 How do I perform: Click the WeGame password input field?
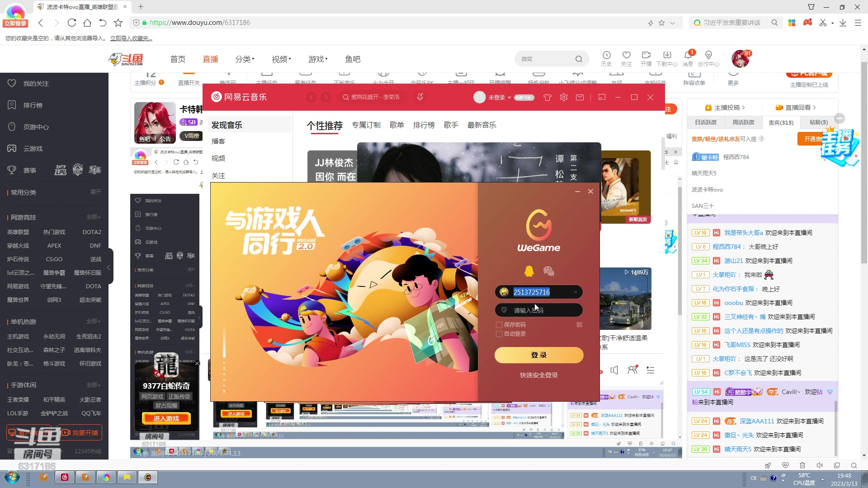click(x=539, y=310)
